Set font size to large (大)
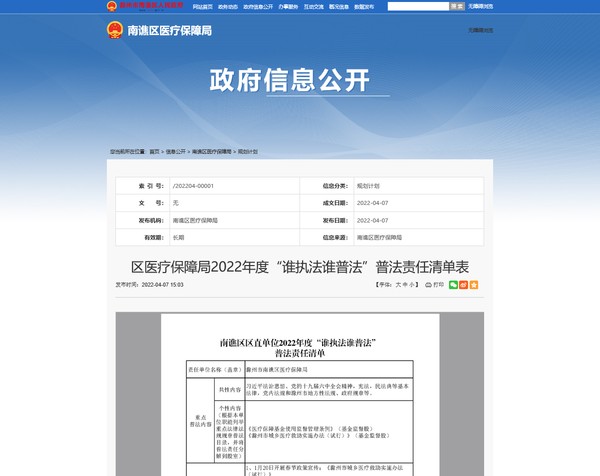Image resolution: width=600 pixels, height=476 pixels. [398, 285]
